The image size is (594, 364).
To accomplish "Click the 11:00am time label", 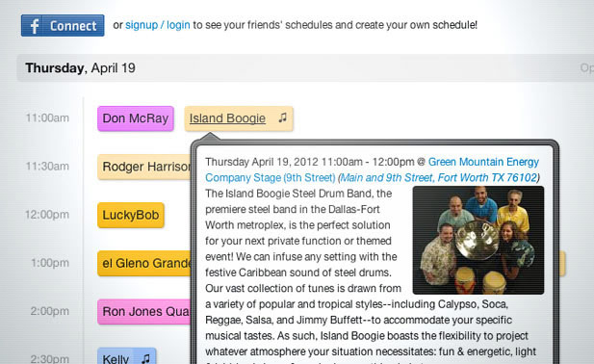I will (x=47, y=118).
